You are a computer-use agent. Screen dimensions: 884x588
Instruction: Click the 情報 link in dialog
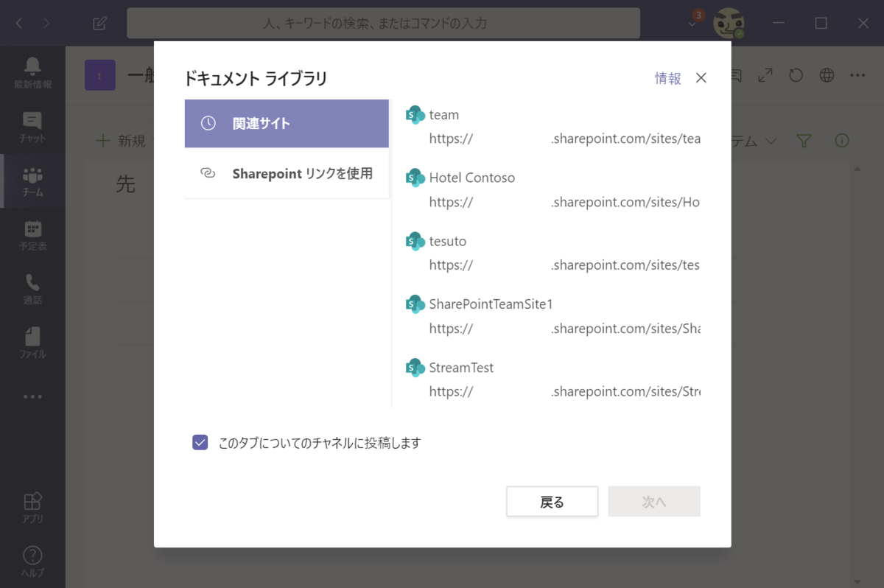click(x=668, y=78)
